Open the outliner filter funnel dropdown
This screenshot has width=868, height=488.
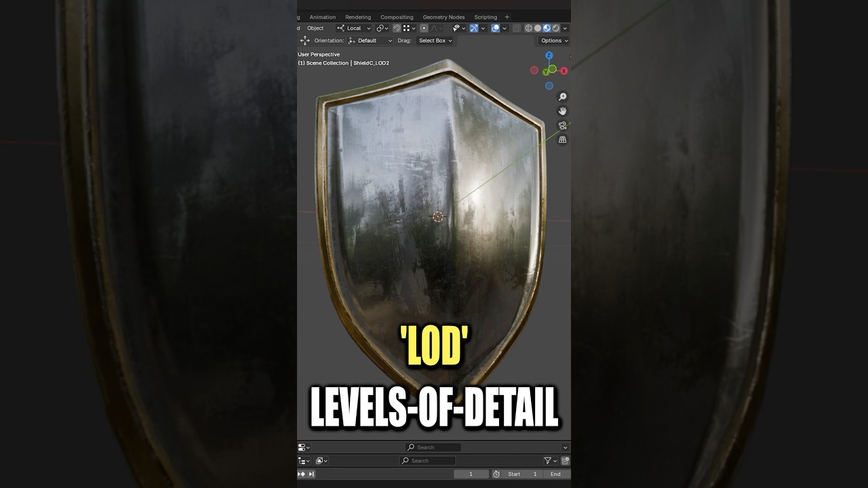pos(550,461)
